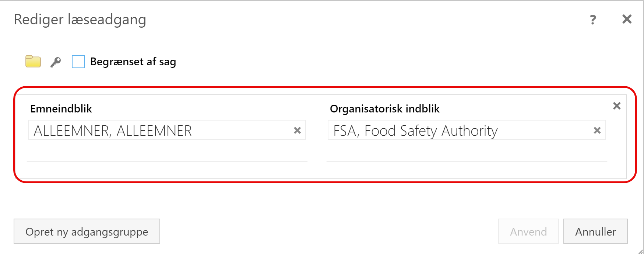
Task: Click the Emneindblik column label
Action: click(x=61, y=109)
